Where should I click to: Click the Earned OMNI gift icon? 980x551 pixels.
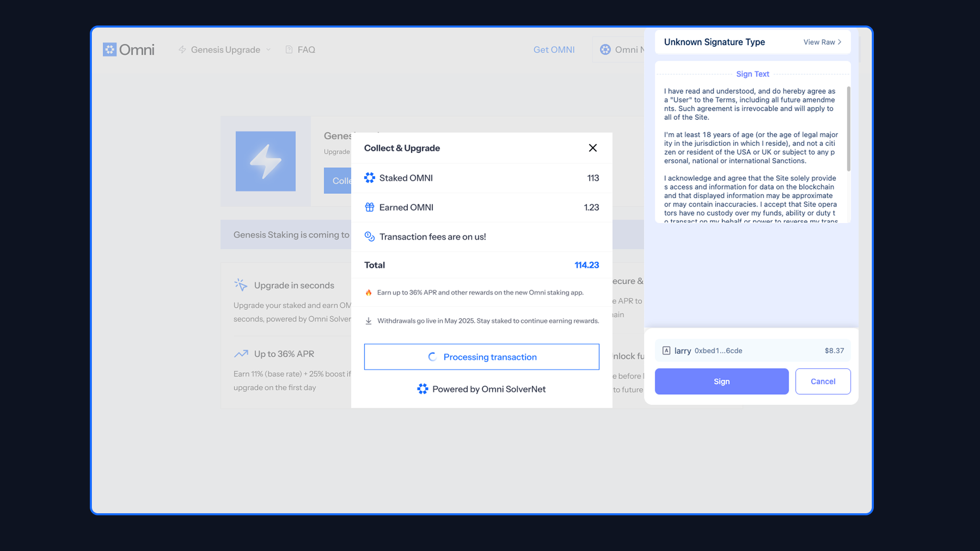click(x=370, y=207)
